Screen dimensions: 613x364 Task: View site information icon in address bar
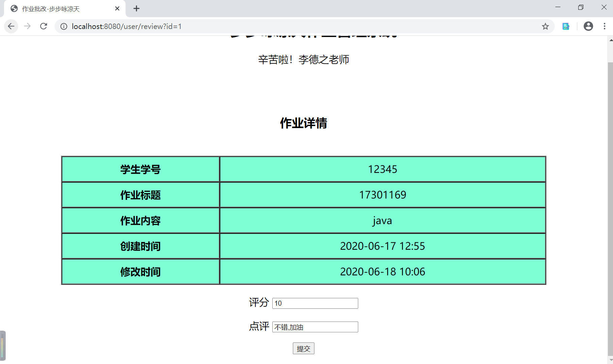click(x=64, y=26)
